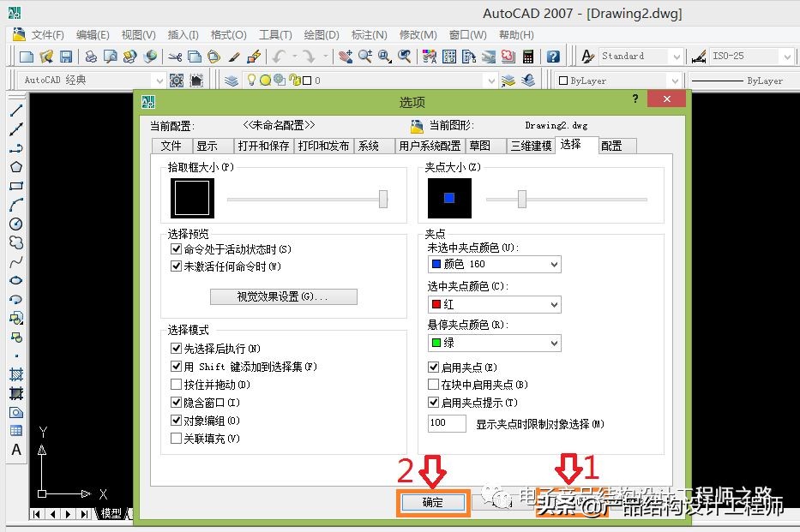Click the Open file icon in toolbar
Viewport: 800px width, 532px height.
pyautogui.click(x=46, y=57)
